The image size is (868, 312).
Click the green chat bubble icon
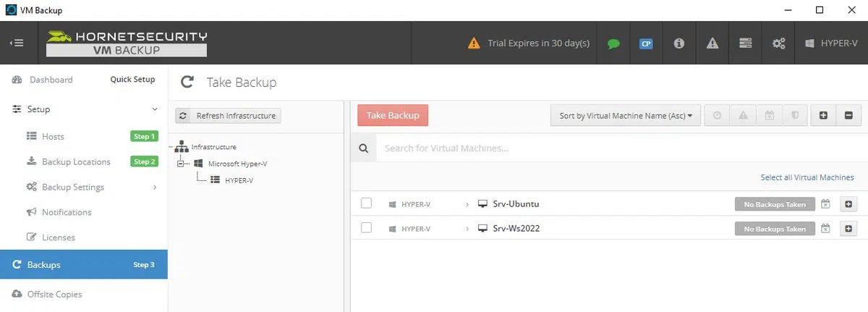pos(613,43)
